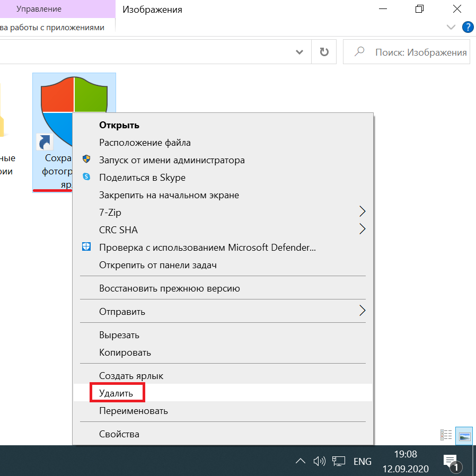Screen dimensions: 476x476
Task: Open the network tray icon
Action: 339,462
